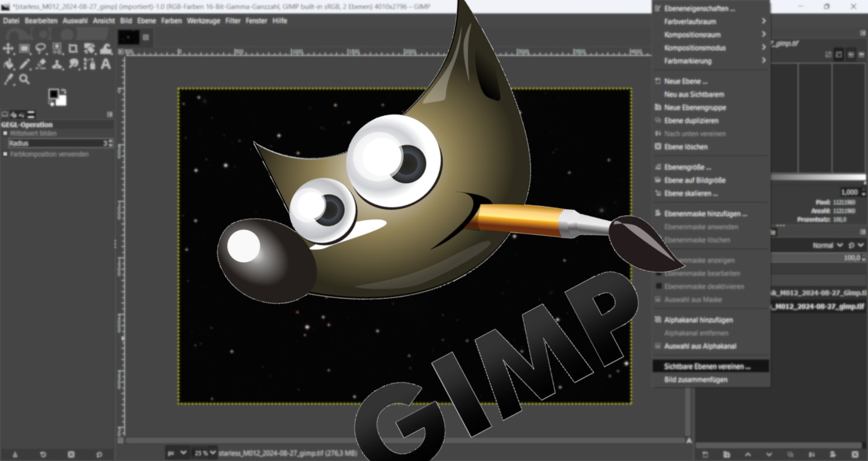
Task: Open the Werkzeuge menu
Action: click(203, 20)
